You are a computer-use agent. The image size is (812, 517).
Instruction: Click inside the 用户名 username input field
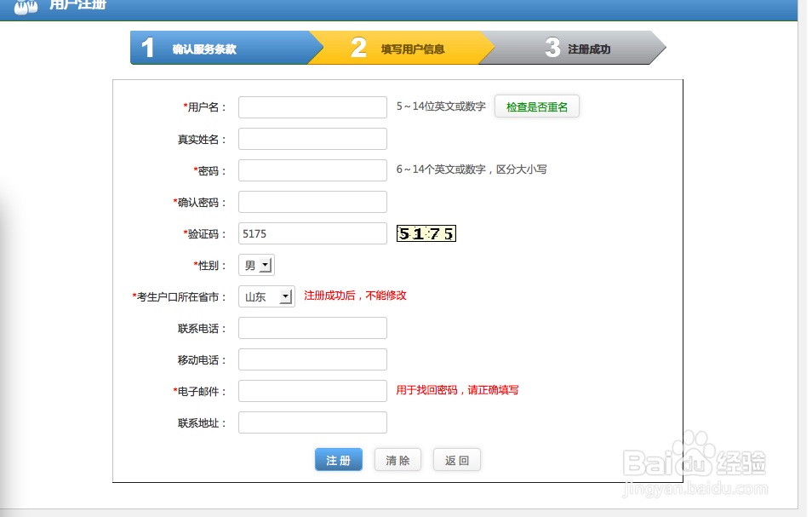tap(312, 106)
